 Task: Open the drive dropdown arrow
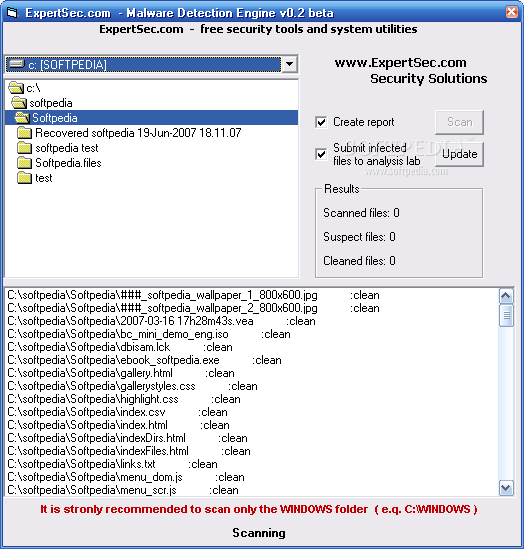289,64
